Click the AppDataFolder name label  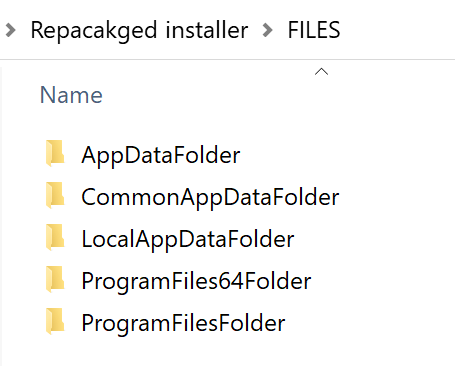(161, 155)
